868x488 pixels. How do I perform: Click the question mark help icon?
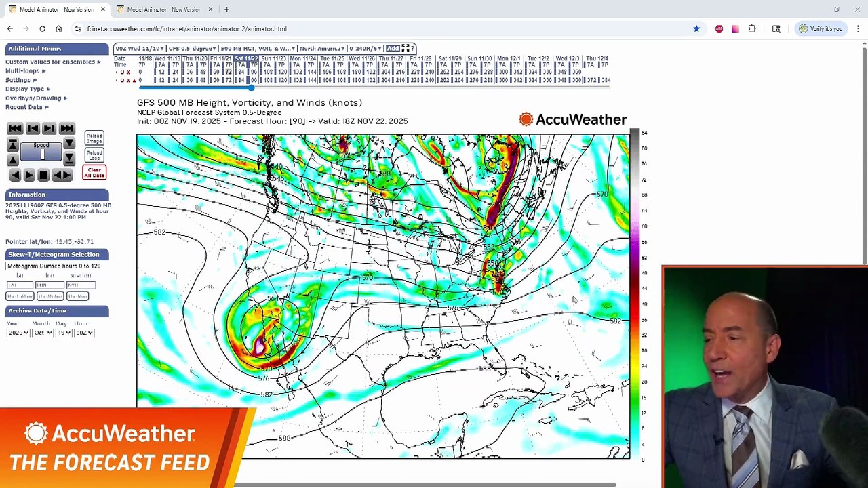coord(413,48)
